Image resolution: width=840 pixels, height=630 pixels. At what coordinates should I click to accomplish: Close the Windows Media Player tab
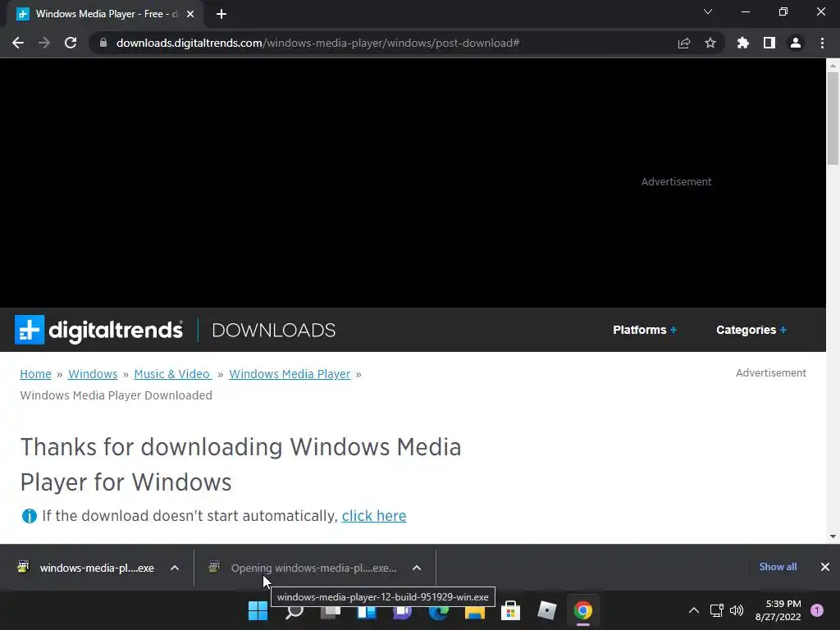190,14
